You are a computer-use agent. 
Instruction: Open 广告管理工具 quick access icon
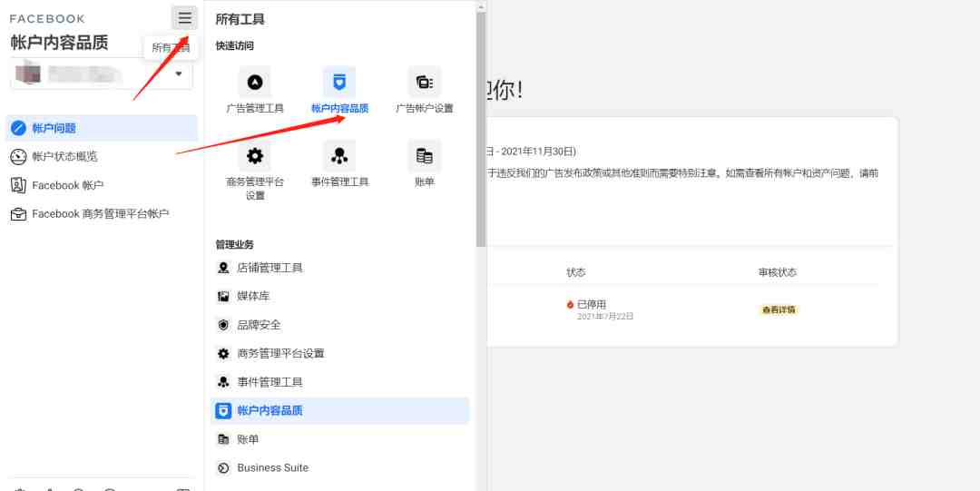click(x=254, y=82)
